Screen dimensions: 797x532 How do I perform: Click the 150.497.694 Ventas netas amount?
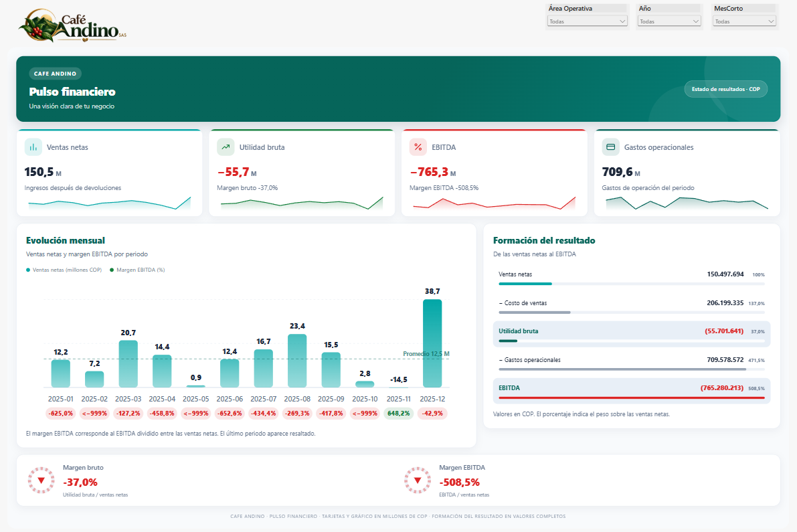pos(725,274)
